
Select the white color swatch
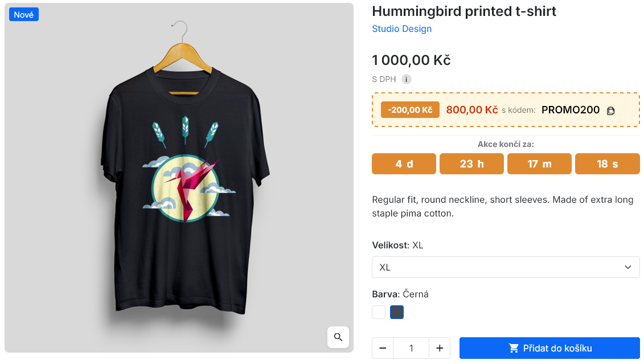point(379,312)
